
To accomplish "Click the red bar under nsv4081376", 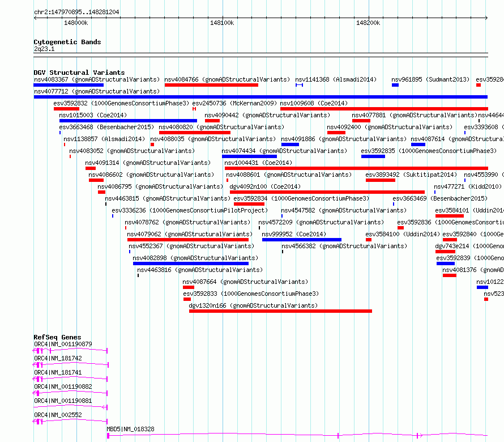I will (450, 275).
